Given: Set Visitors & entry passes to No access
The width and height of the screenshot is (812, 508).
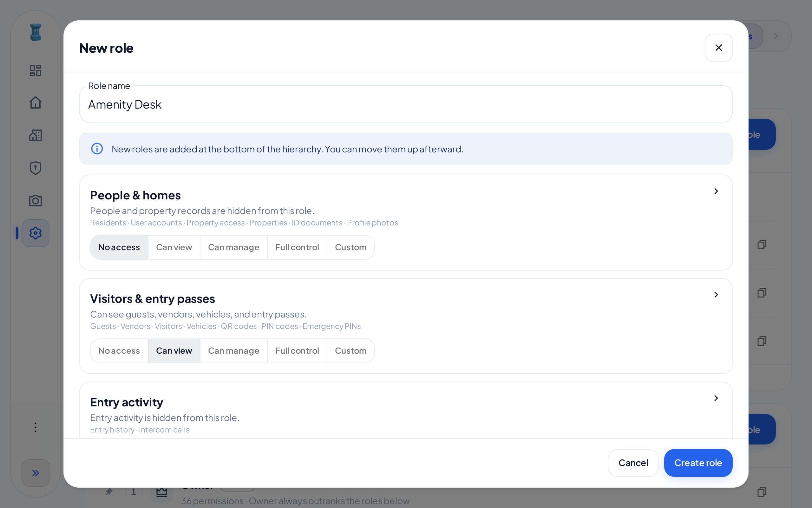Looking at the screenshot, I should pos(119,351).
